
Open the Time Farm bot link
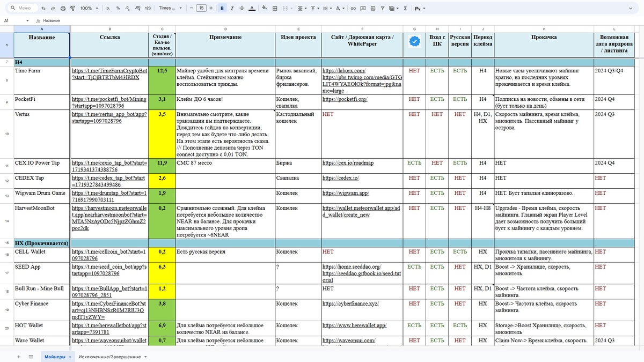tap(109, 73)
